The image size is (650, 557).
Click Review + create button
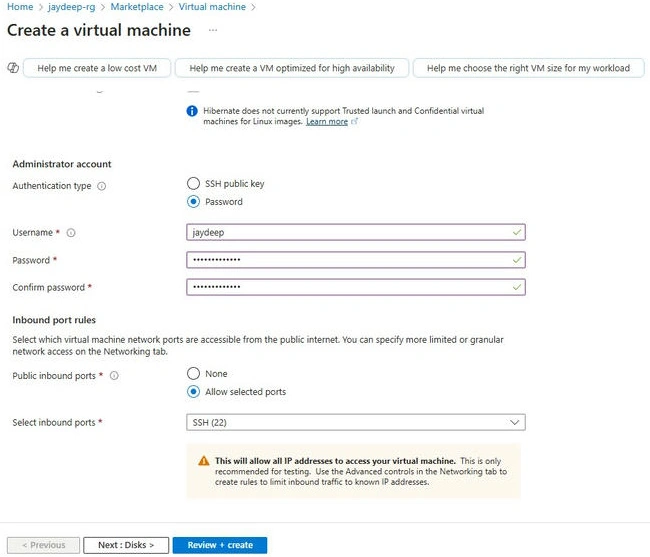click(220, 545)
